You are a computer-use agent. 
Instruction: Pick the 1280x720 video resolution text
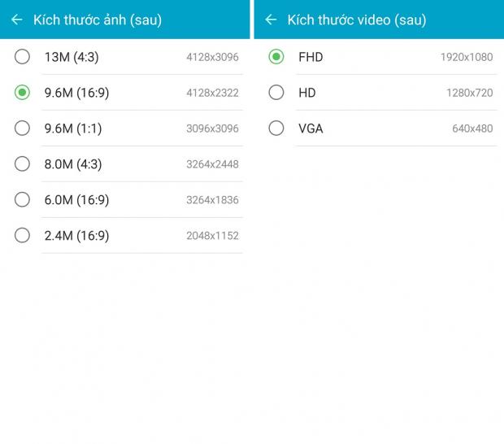pos(469,94)
